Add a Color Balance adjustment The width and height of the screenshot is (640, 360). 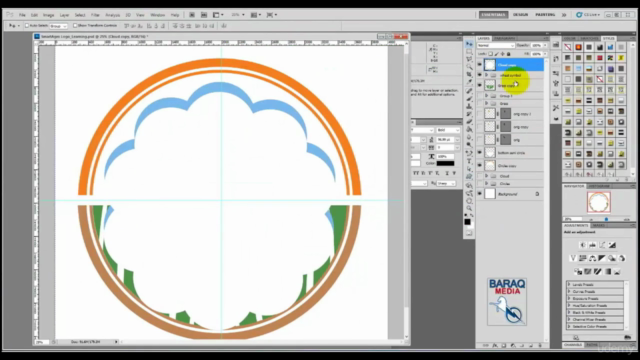pyautogui.click(x=592, y=258)
